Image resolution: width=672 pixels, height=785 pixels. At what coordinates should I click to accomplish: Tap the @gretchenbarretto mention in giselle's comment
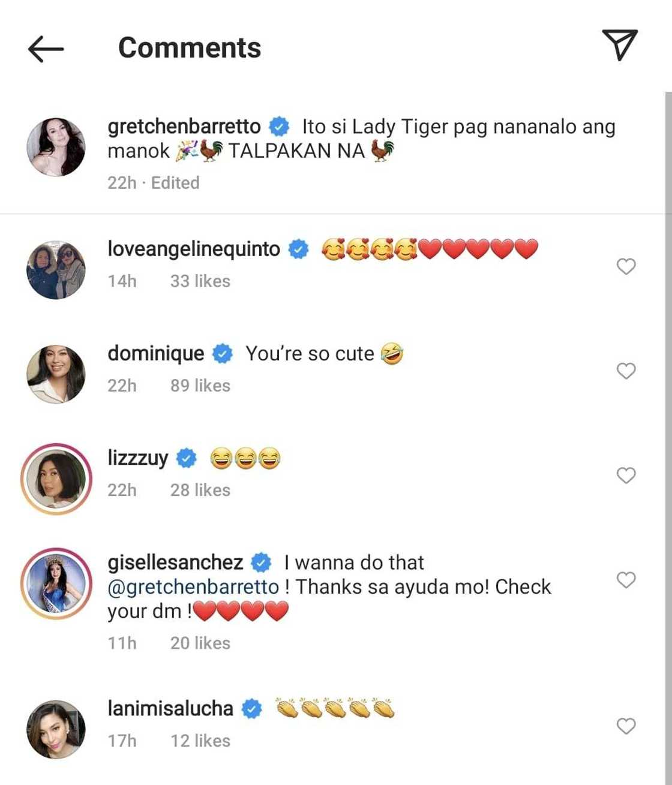click(193, 587)
